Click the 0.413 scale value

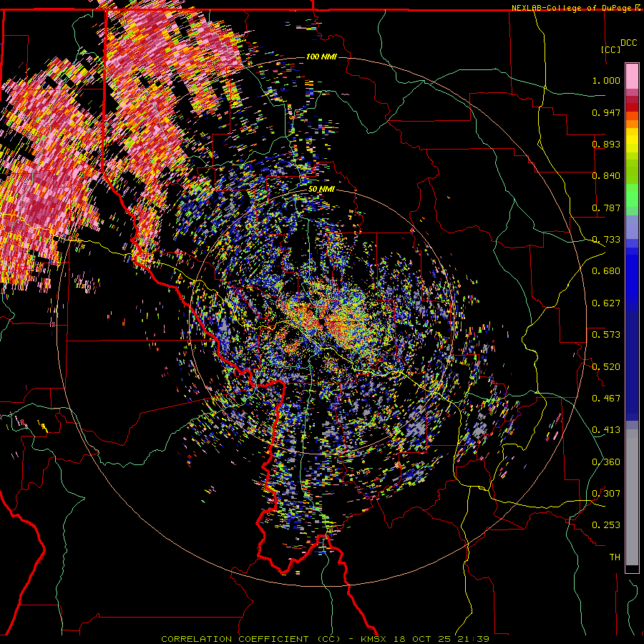(x=606, y=430)
